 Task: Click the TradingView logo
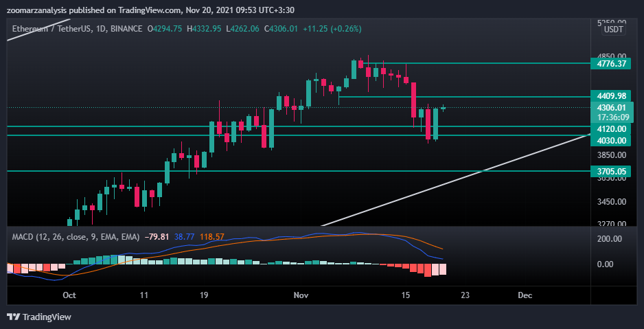tap(39, 317)
